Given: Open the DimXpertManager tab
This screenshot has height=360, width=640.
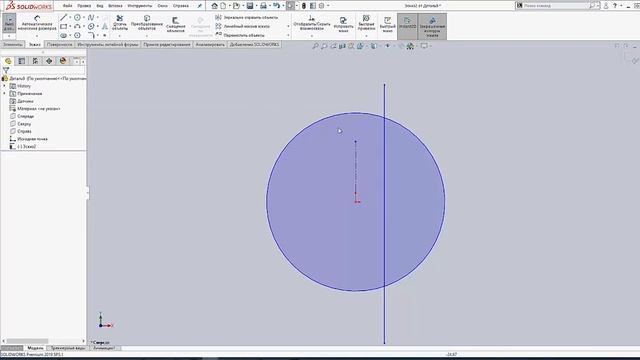Looking at the screenshot, I should click(49, 61).
